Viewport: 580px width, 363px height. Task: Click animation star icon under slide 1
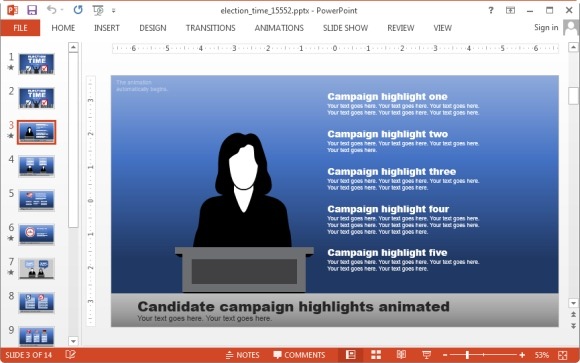(11, 67)
